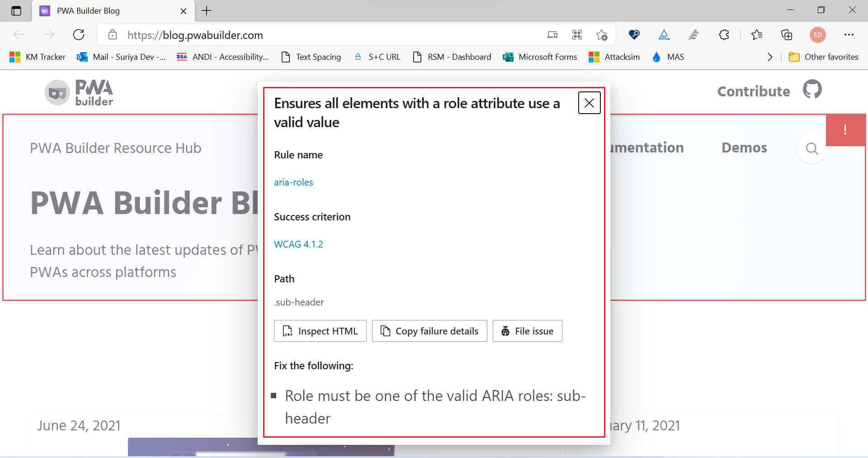Viewport: 868px width, 458px height.
Task: Open the blog's search magnifier
Action: pyautogui.click(x=811, y=149)
